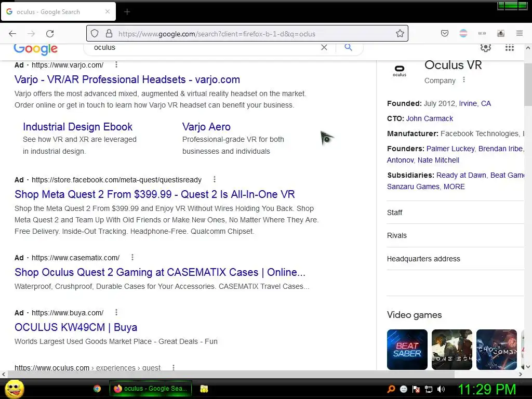The height and width of the screenshot is (399, 532).
Task: Click the vertical scrollbar up arrow
Action: [x=528, y=48]
